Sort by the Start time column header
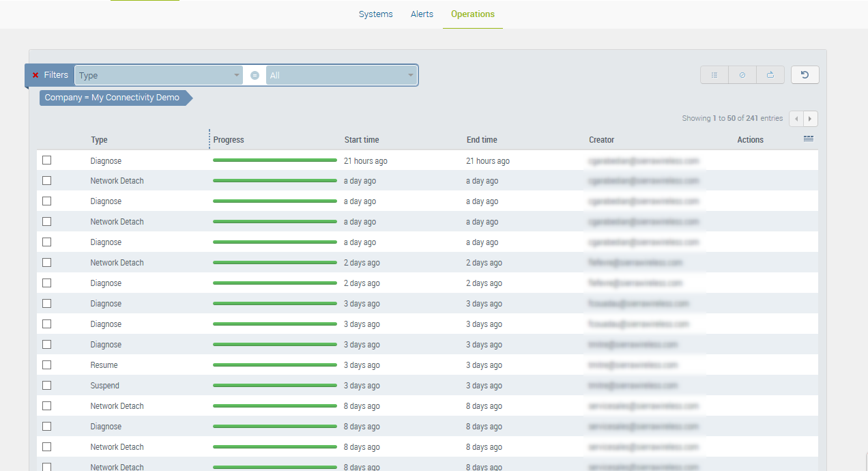Image resolution: width=868 pixels, height=471 pixels. coord(362,140)
